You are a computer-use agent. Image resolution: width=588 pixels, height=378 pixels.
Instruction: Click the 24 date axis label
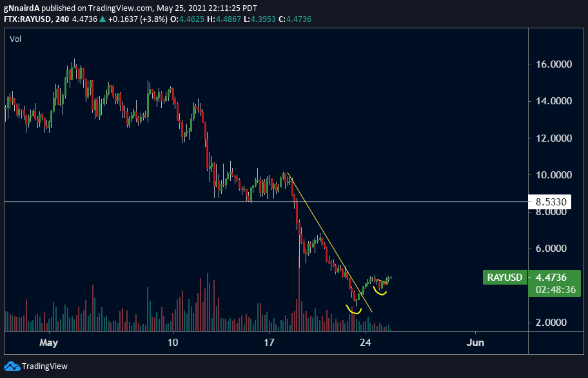click(x=366, y=343)
